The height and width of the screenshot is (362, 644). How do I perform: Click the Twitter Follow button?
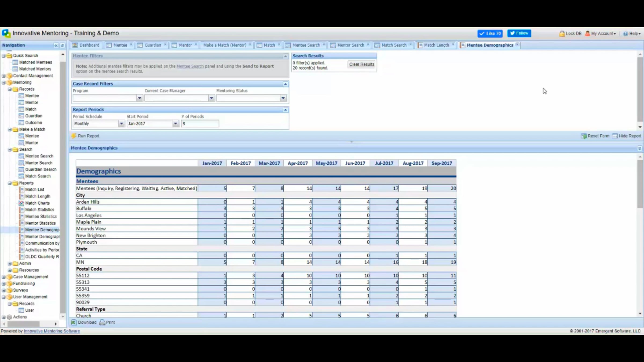pyautogui.click(x=519, y=33)
